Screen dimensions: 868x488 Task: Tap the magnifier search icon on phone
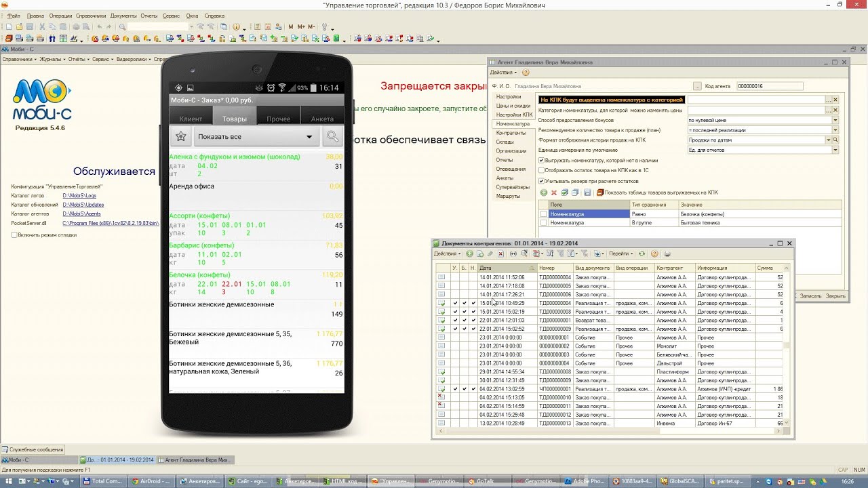(x=332, y=136)
